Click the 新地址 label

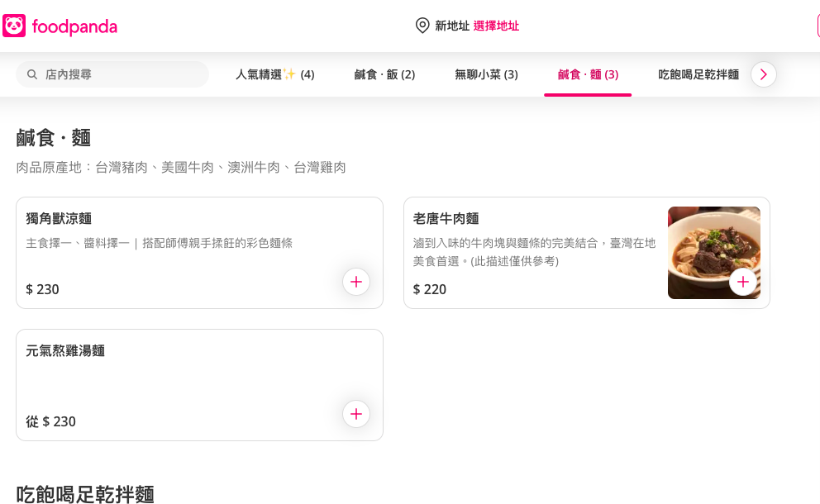click(x=452, y=26)
